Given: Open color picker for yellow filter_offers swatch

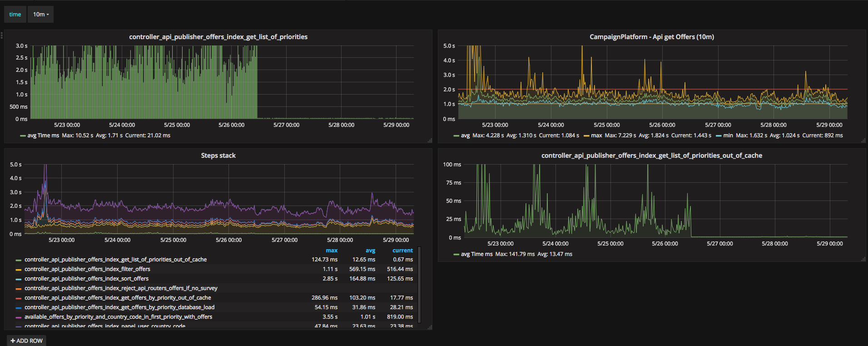Looking at the screenshot, I should 19,270.
